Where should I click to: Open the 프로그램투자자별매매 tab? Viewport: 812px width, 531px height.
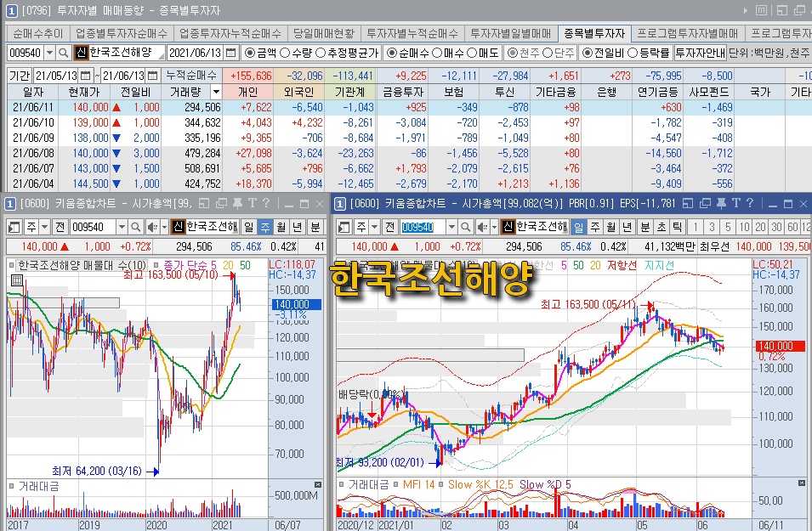[688, 34]
